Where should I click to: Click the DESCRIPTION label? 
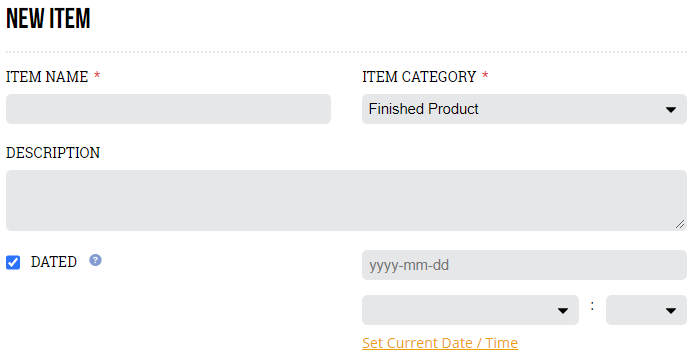click(53, 153)
